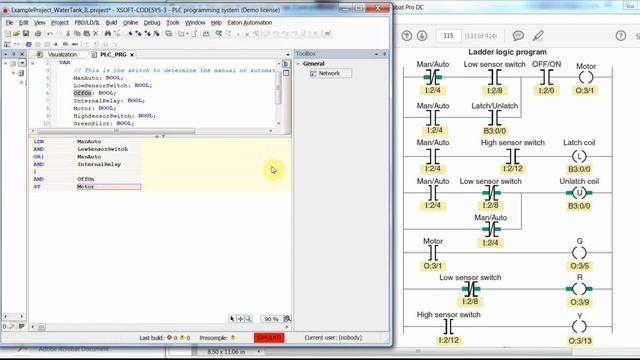Image resolution: width=640 pixels, height=360 pixels.
Task: Click the zoom icon right of 90 %
Action: [x=287, y=319]
